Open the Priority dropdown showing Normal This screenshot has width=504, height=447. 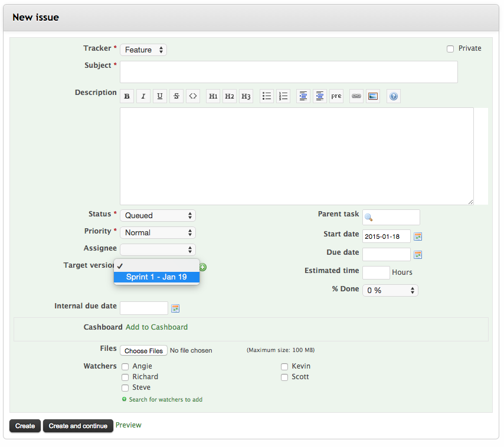[x=158, y=232]
